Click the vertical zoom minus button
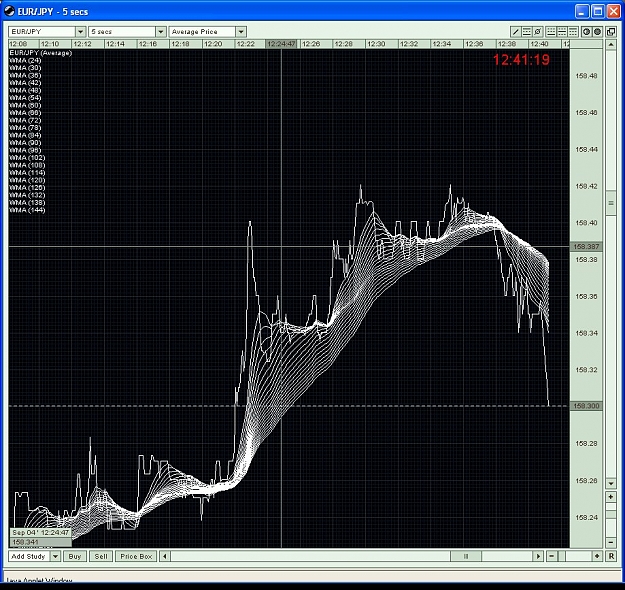Image resolution: width=625 pixels, height=590 pixels. tap(611, 543)
